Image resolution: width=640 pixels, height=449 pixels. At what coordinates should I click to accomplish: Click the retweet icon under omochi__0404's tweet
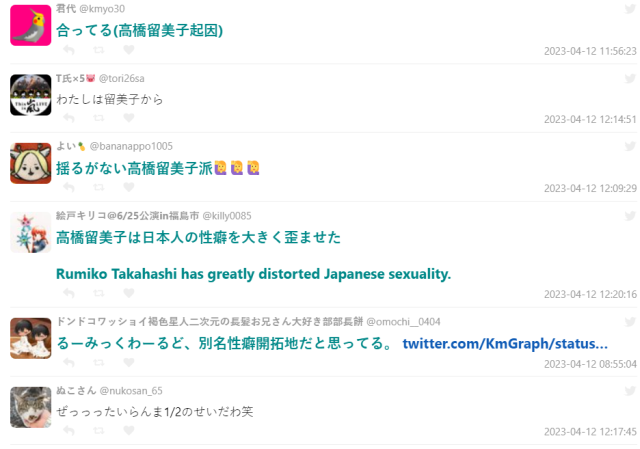coord(98,362)
